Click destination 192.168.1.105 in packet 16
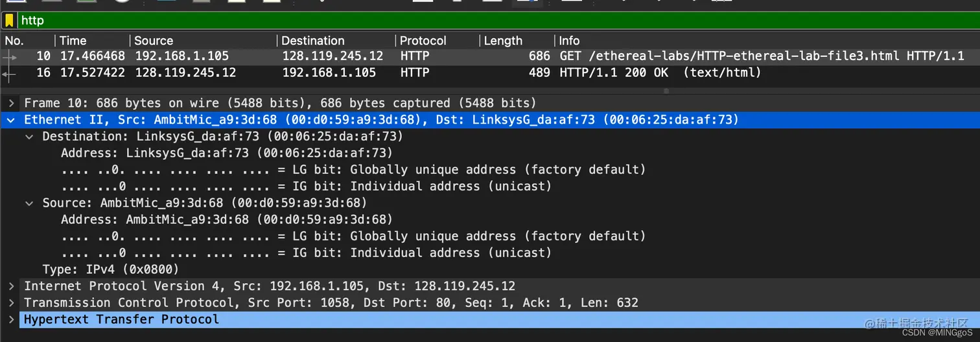Viewport: 980px width, 342px height. click(x=329, y=73)
